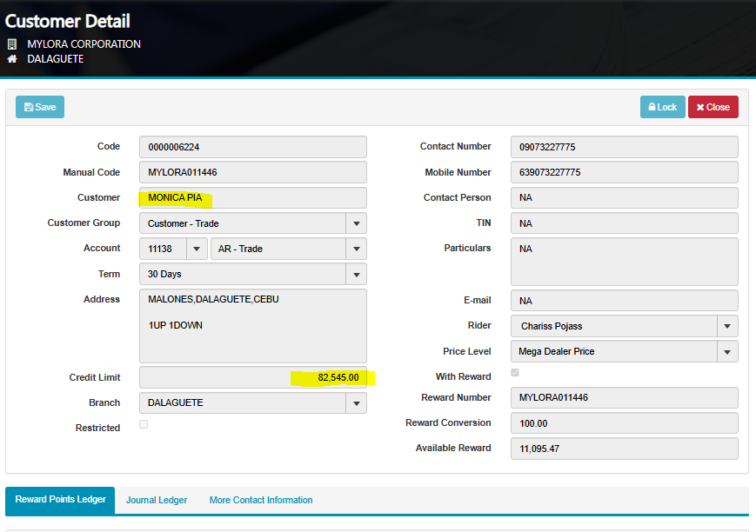
Task: Expand the account number 11138 dropdown
Action: [x=197, y=249]
